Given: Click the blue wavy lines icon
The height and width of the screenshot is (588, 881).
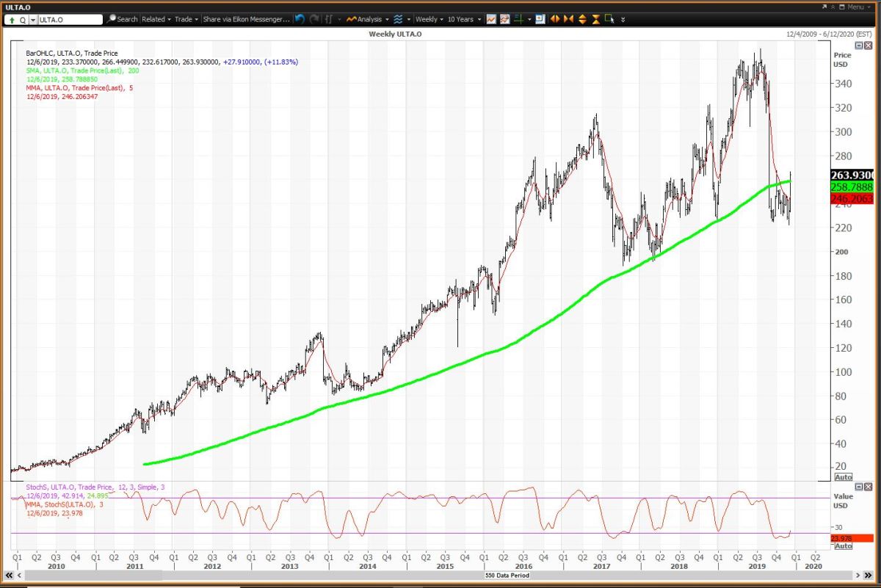Looking at the screenshot, I should click(x=398, y=19).
